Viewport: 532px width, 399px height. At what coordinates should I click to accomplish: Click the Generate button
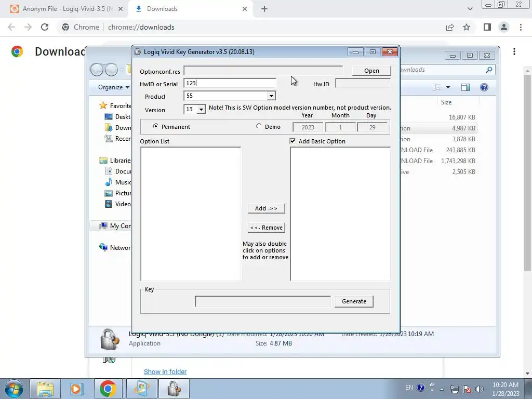tap(354, 301)
